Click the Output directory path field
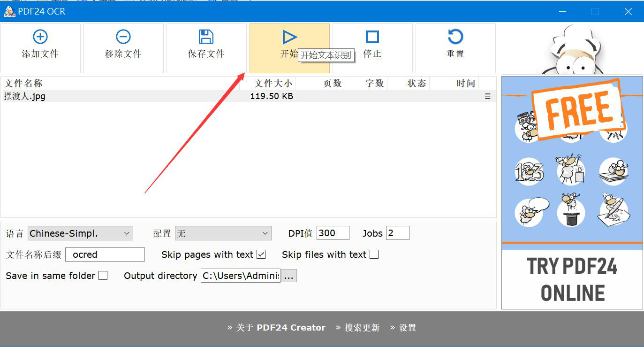 pyautogui.click(x=241, y=276)
